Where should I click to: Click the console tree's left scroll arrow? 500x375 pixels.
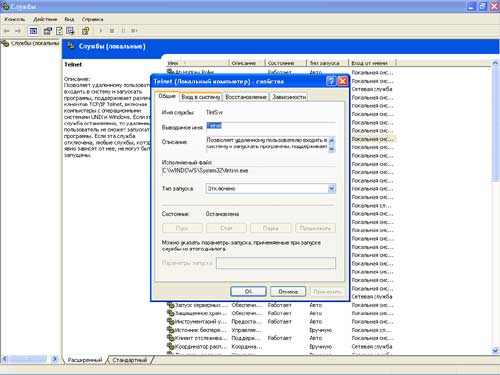(x=4, y=359)
